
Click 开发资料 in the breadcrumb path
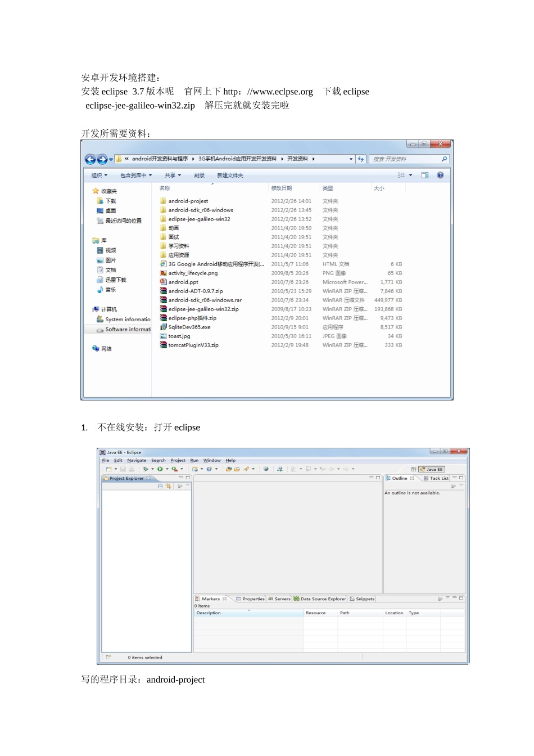(x=298, y=159)
